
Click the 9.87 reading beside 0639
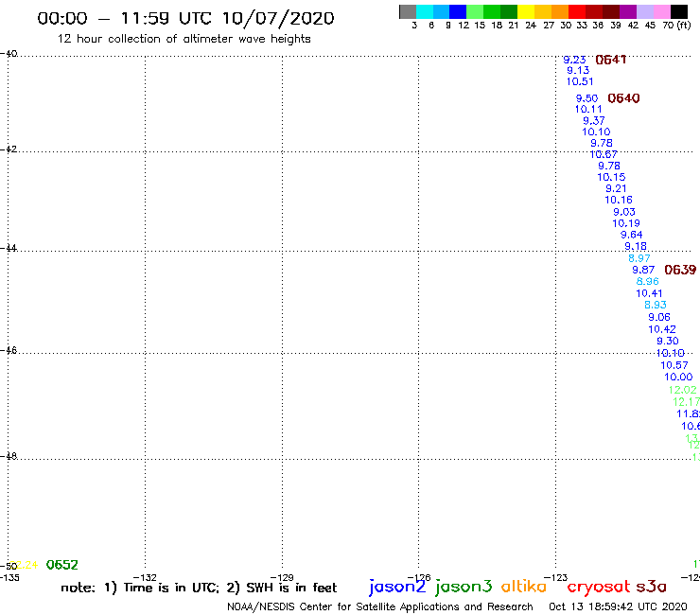click(643, 270)
